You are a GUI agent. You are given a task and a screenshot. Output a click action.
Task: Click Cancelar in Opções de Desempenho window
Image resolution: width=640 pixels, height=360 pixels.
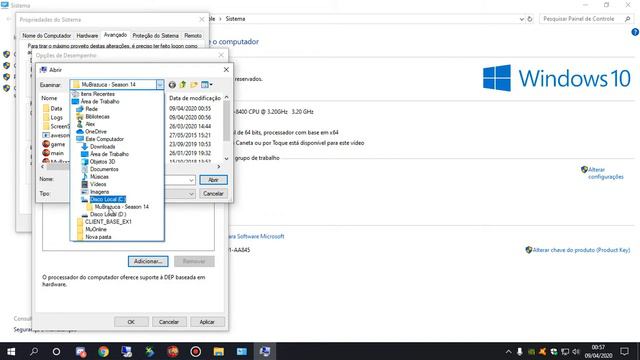169,322
